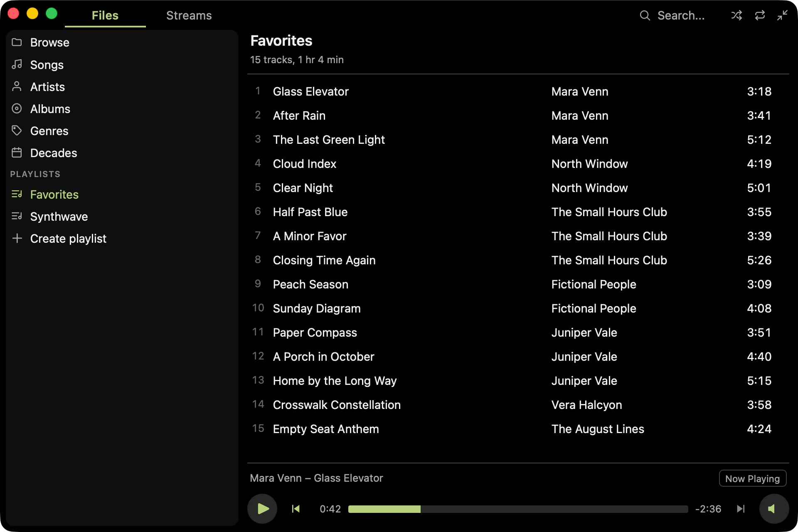Screen dimensions: 798x532
Task: Toggle repeat mode icon
Action: (x=760, y=15)
